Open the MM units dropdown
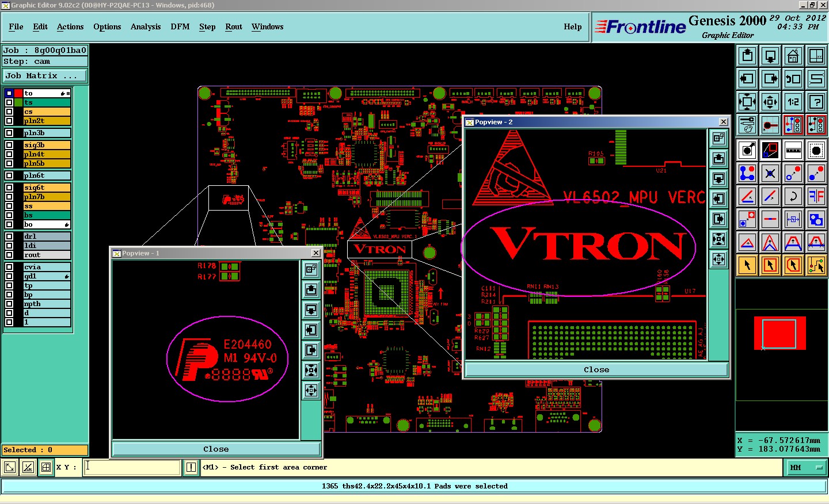This screenshot has width=829, height=504. 806,468
